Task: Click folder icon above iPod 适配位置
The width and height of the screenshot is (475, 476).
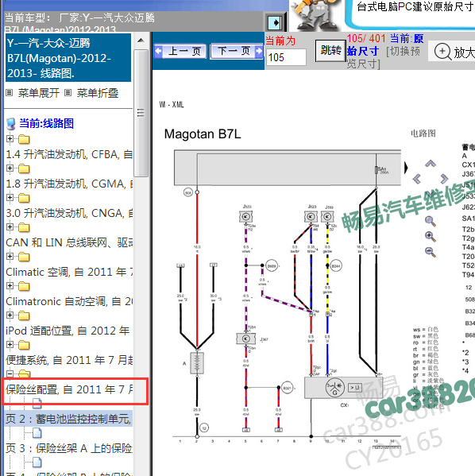Action: (x=24, y=315)
